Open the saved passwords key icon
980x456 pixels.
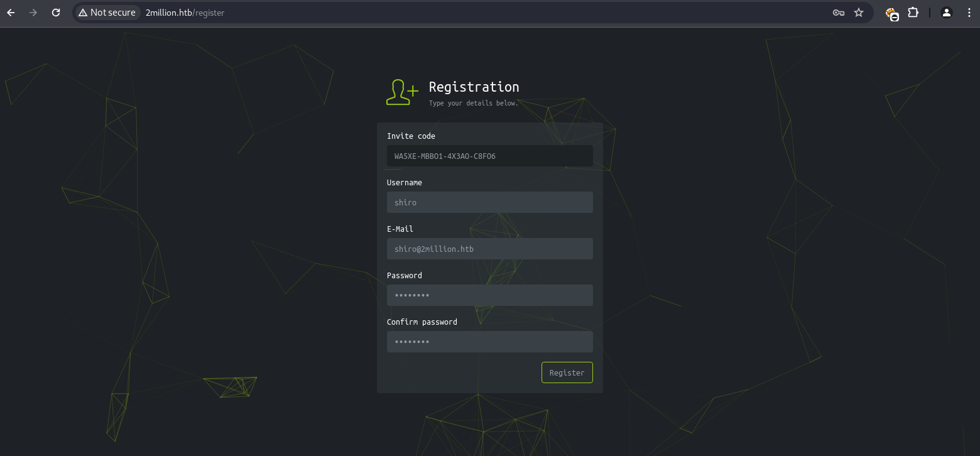[838, 13]
